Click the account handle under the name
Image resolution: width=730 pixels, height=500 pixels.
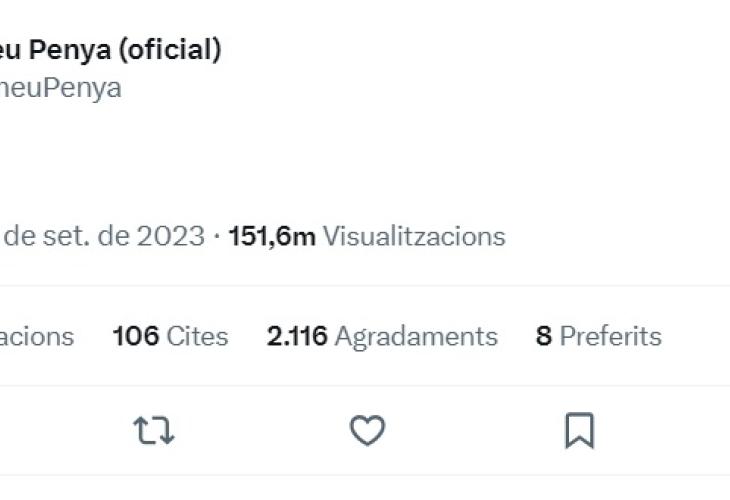coord(60,87)
